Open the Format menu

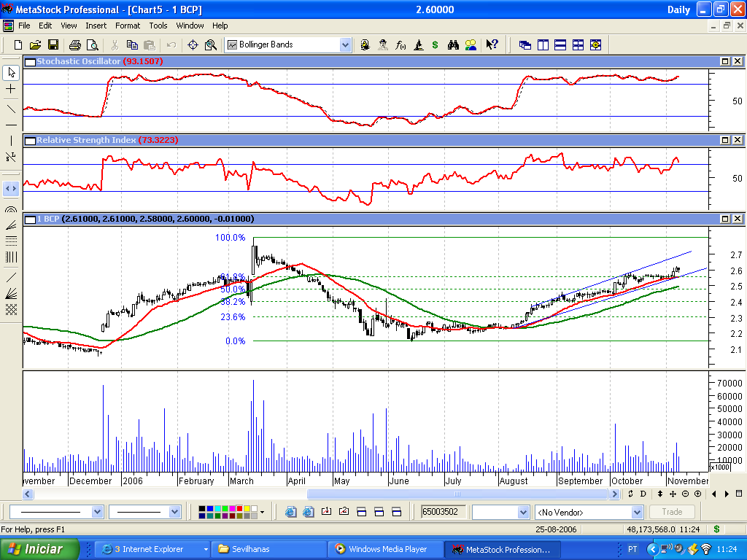128,26
